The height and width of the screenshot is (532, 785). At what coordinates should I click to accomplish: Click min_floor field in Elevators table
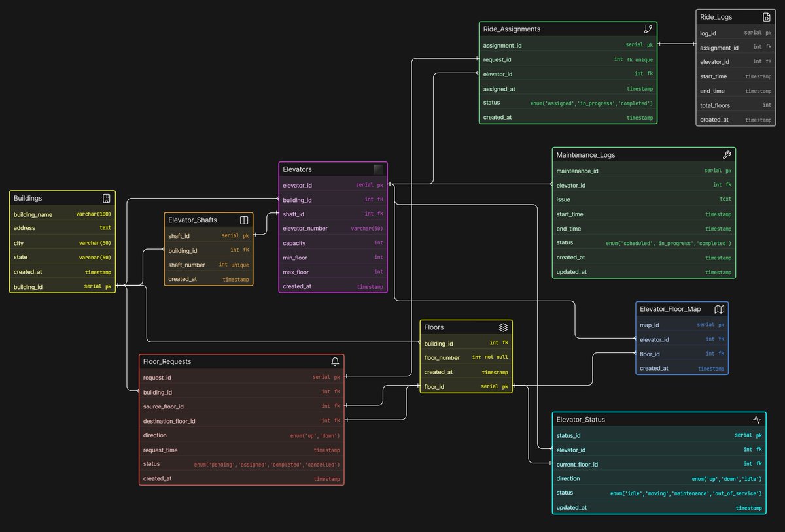pyautogui.click(x=333, y=258)
